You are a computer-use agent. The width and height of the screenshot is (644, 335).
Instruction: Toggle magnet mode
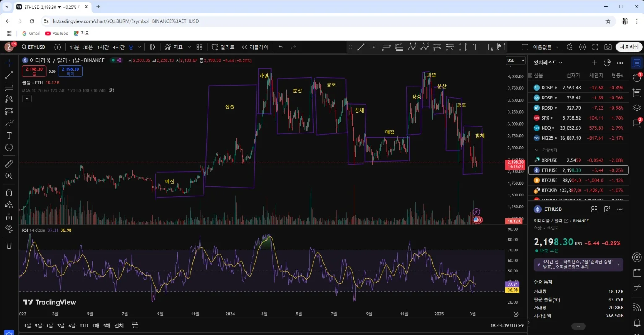coord(9,192)
